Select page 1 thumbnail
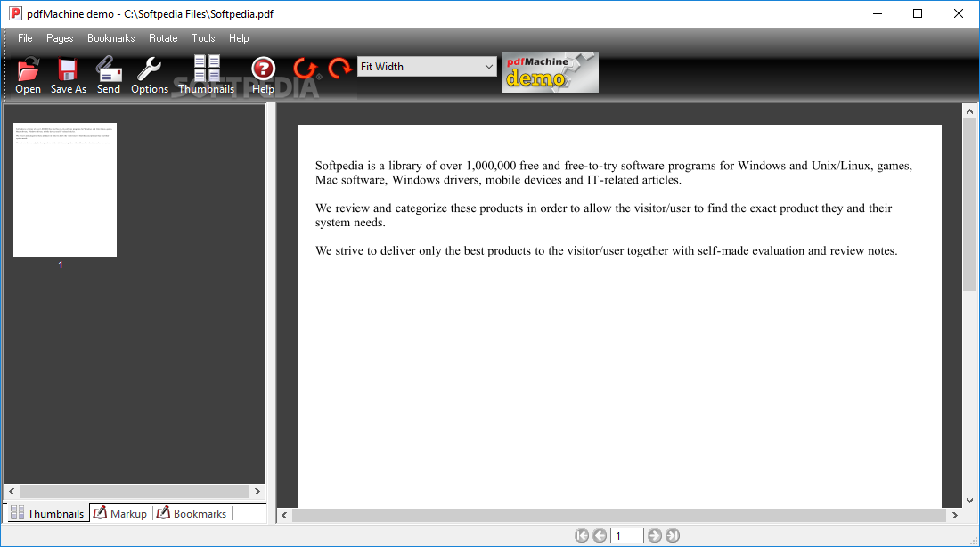980x547 pixels. point(65,190)
